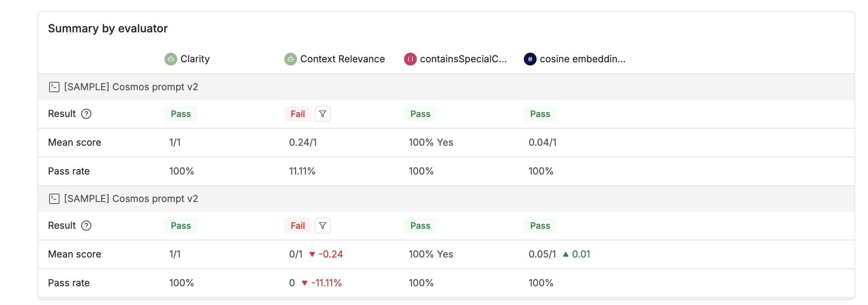Click the green increase arrow next to 0.01
The width and height of the screenshot is (868, 305).
pos(566,254)
